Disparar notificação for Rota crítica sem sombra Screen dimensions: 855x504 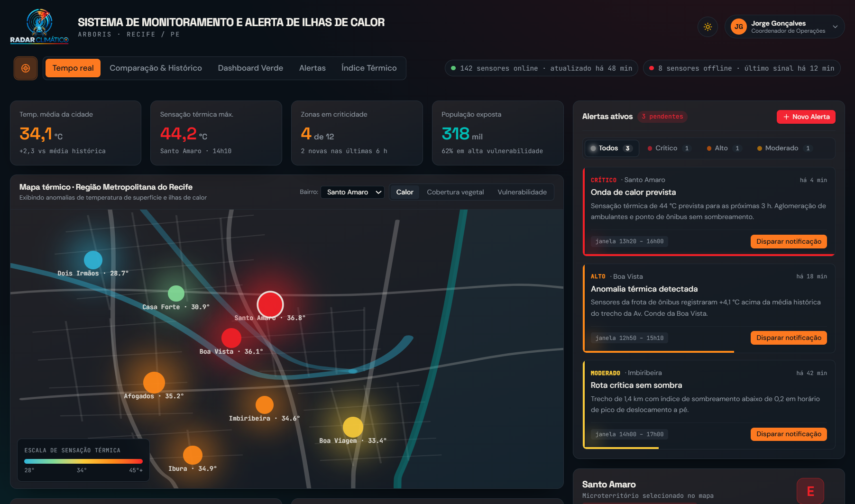[789, 434]
